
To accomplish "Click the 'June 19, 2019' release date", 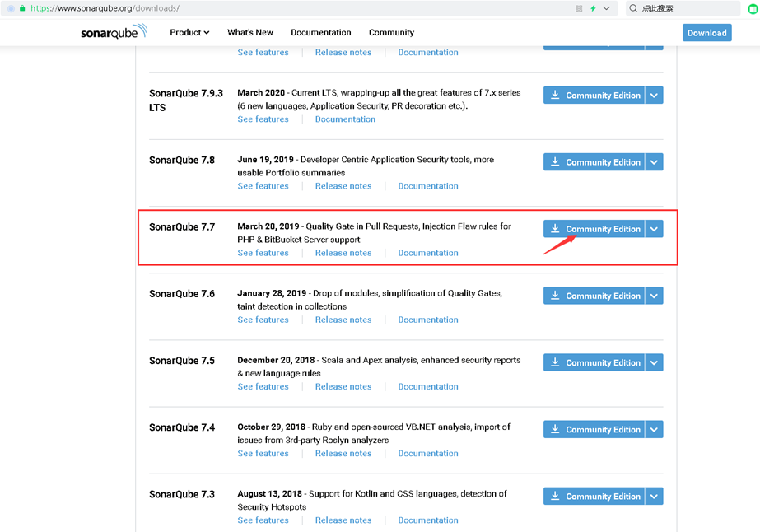I will click(265, 160).
